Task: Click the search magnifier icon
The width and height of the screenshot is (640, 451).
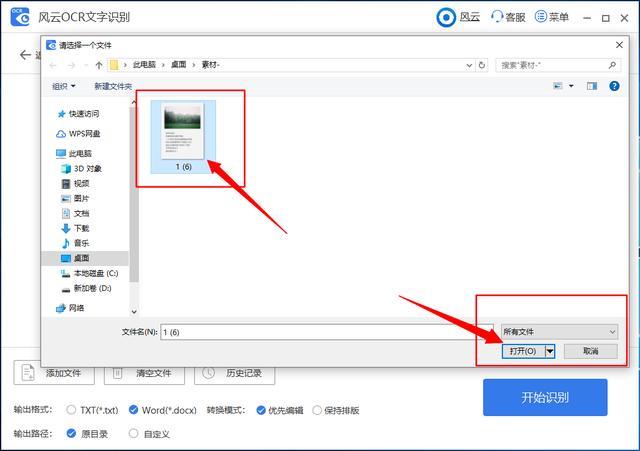Action: pyautogui.click(x=612, y=65)
